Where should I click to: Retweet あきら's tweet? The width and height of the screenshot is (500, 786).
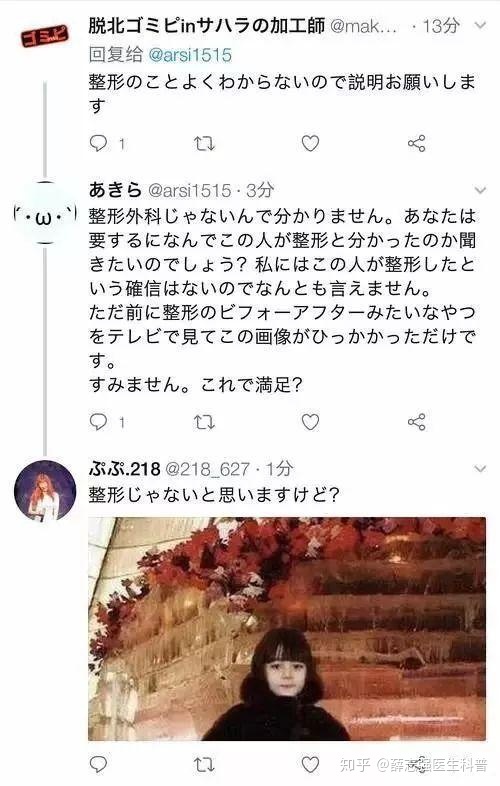pyautogui.click(x=204, y=423)
